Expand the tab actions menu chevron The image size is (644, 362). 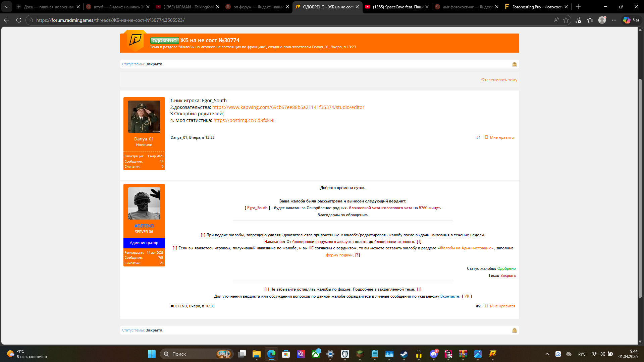[x=7, y=7]
